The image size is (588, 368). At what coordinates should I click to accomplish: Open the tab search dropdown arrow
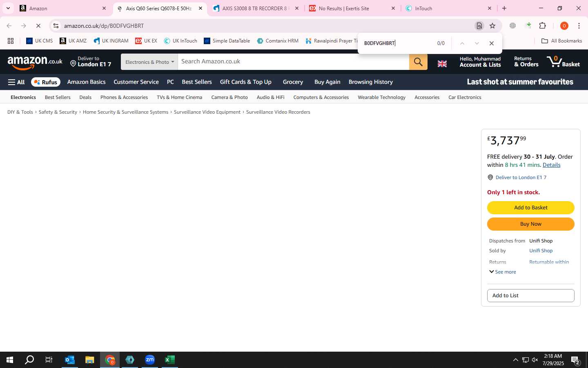(x=8, y=8)
